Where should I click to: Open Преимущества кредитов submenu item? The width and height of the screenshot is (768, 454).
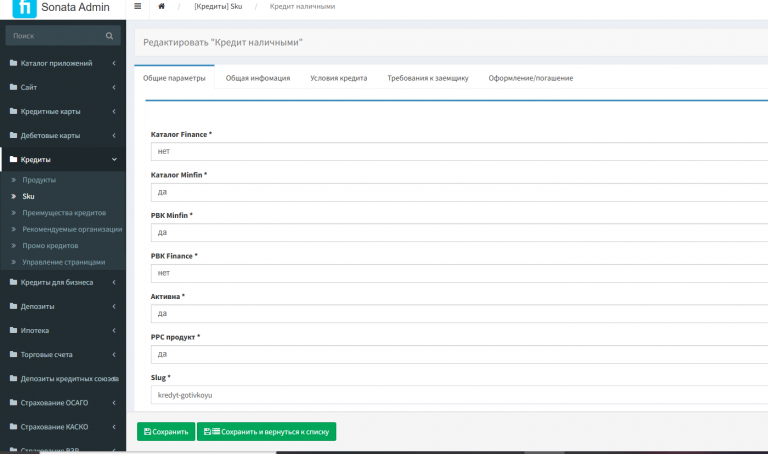[64, 213]
